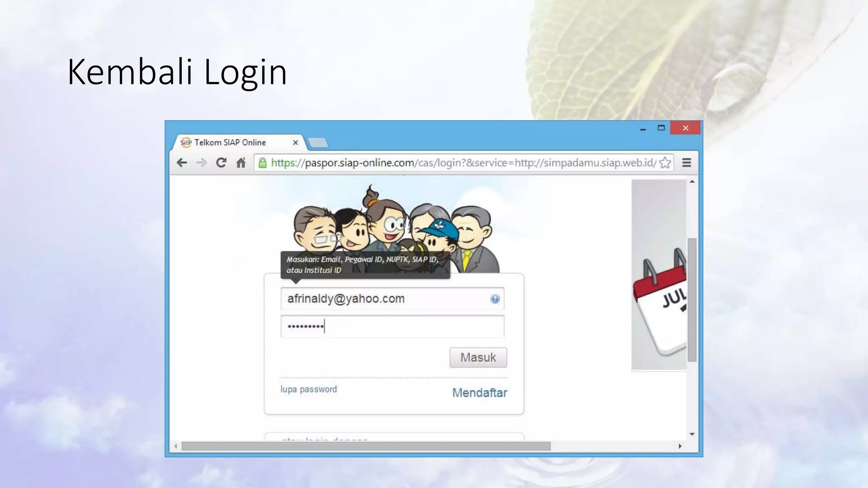868x488 pixels.
Task: Click the horizontal scrollbar thumb
Action: [x=366, y=446]
